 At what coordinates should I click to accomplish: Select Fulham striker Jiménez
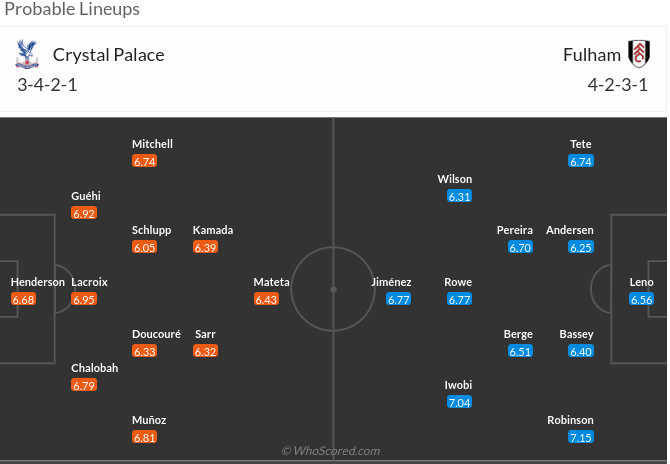tap(391, 282)
